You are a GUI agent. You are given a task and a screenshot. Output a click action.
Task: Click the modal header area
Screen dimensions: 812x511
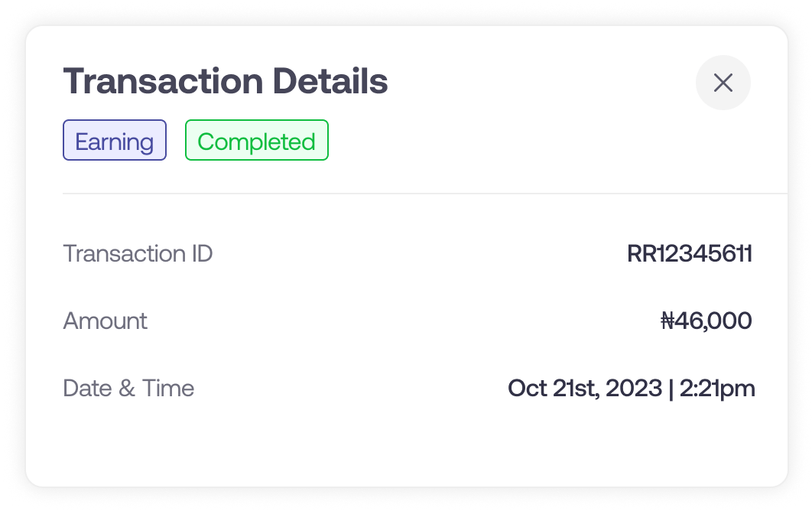[408, 80]
